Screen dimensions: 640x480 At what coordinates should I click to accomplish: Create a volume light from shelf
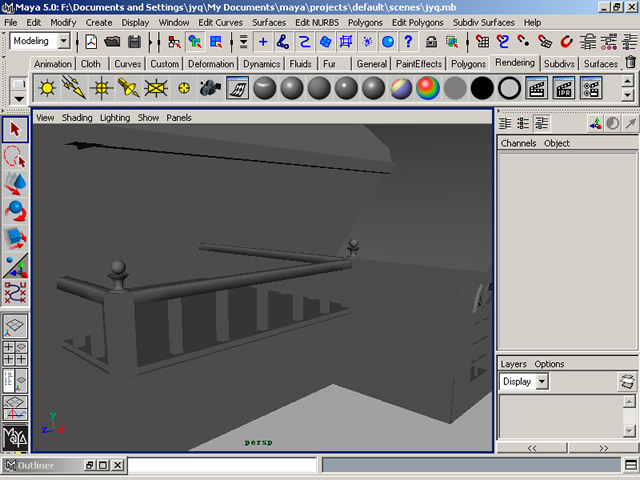[183, 88]
